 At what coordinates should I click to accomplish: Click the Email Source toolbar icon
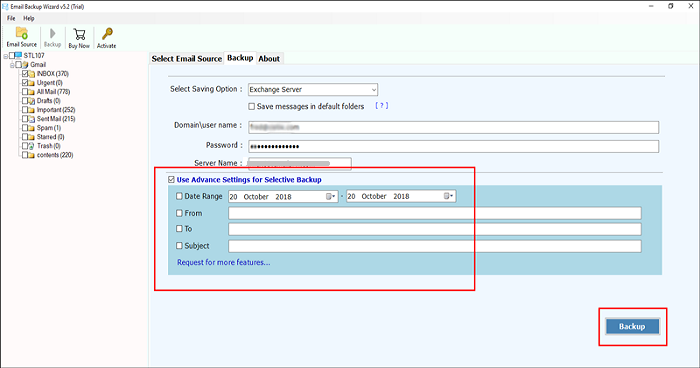click(21, 33)
